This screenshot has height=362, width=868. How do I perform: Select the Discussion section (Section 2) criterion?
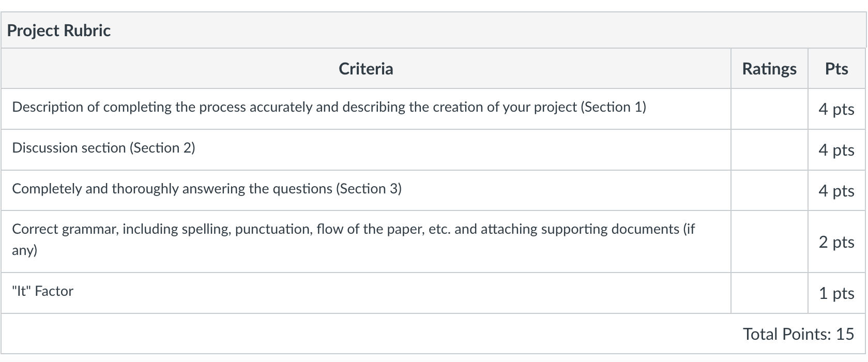103,148
